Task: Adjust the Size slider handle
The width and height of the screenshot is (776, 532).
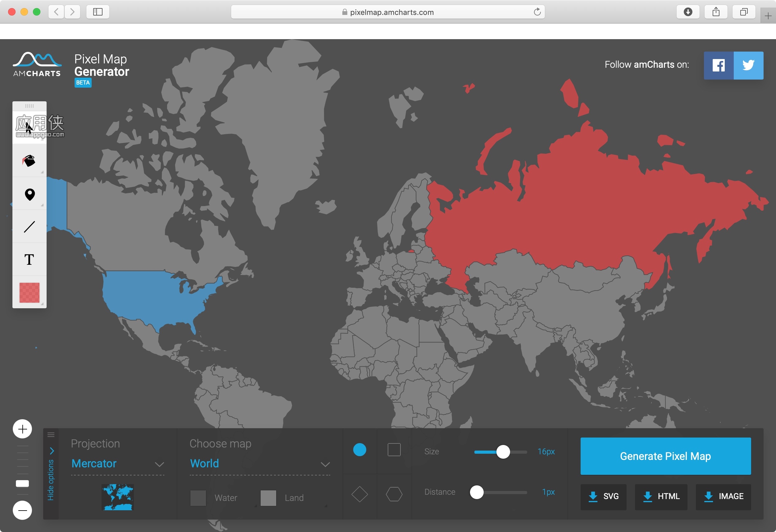Action: click(503, 452)
